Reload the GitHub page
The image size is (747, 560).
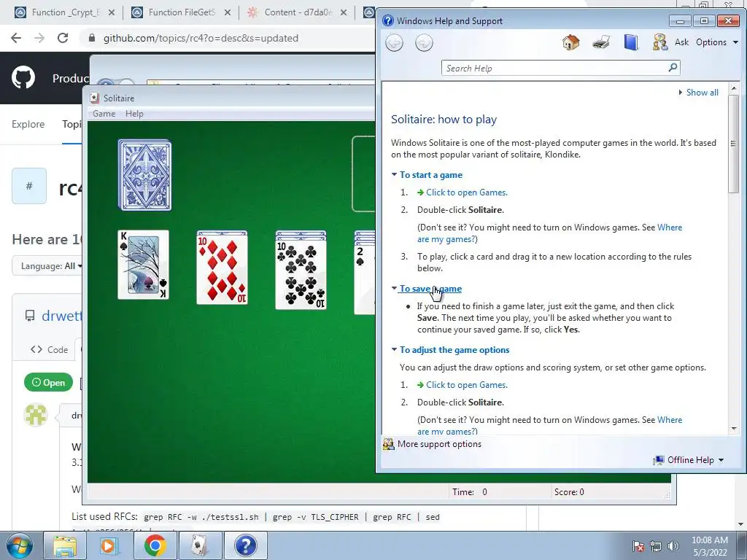tap(63, 38)
